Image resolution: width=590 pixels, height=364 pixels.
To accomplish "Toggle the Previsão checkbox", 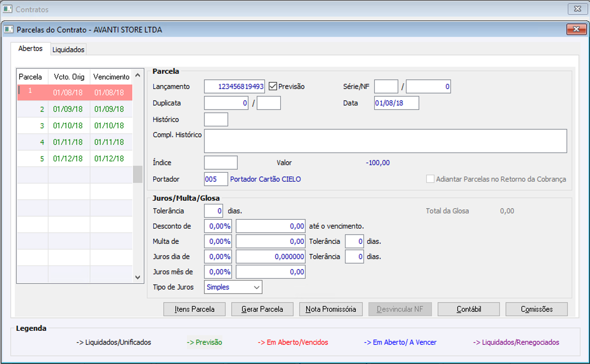I will pyautogui.click(x=273, y=86).
